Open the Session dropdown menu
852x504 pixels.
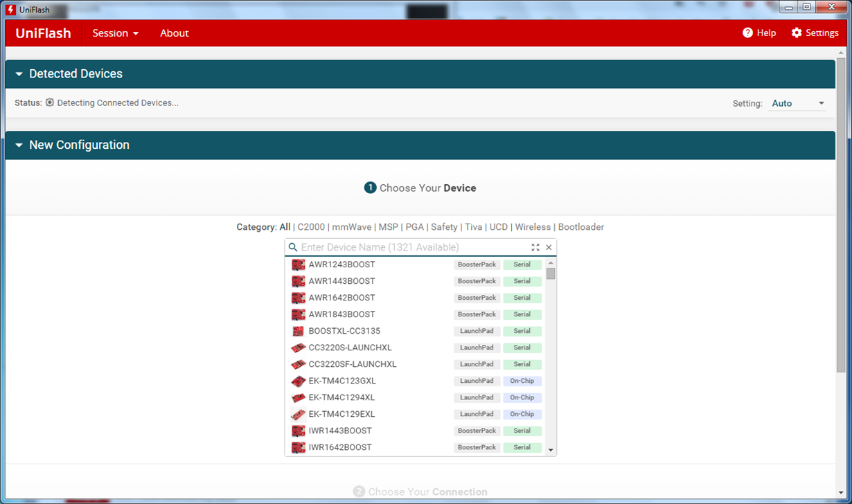[x=116, y=33]
